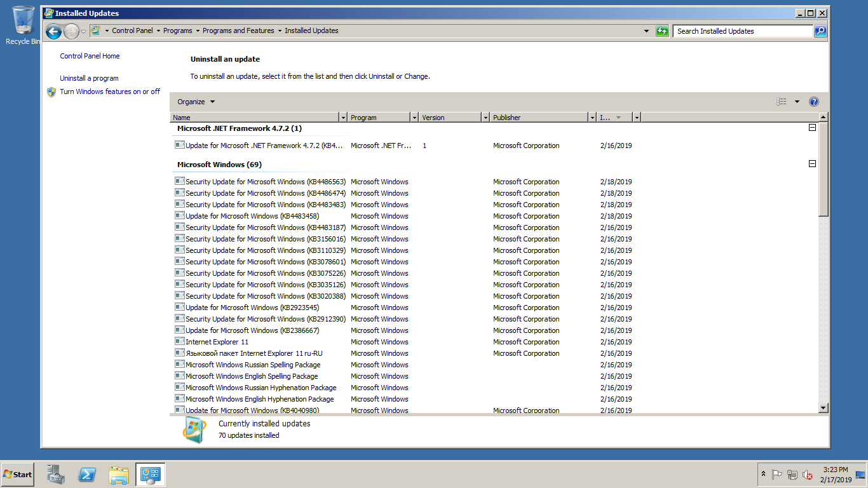Click the list scrollbar up arrow
Screen dimensions: 868x488
824,117
